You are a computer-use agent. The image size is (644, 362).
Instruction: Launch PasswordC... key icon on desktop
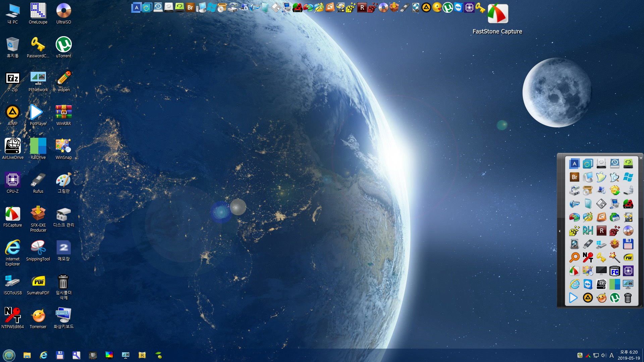[38, 48]
